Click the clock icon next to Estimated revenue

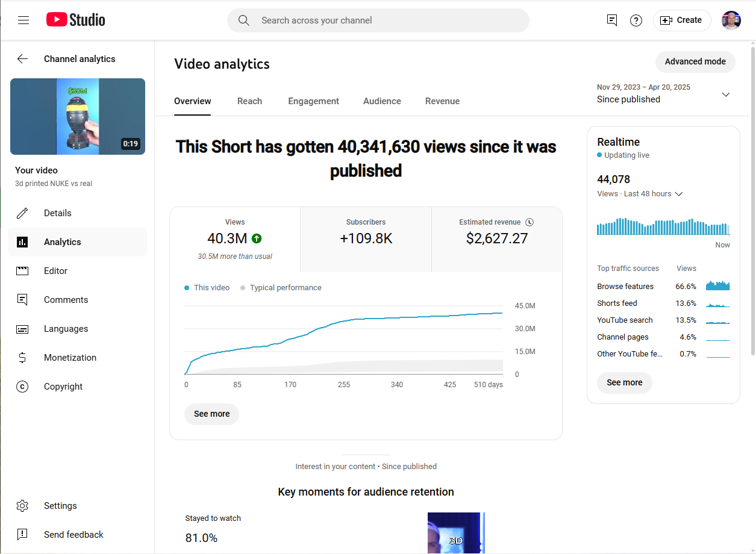(x=530, y=222)
